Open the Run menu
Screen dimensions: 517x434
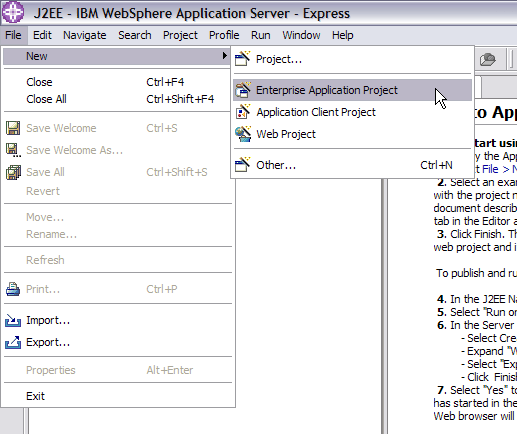coord(261,35)
